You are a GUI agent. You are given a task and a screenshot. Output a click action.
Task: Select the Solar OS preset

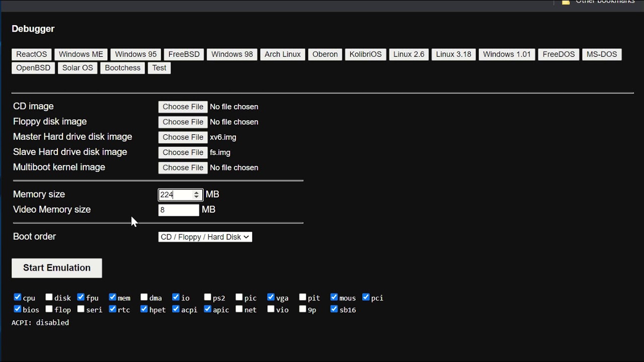pos(77,68)
